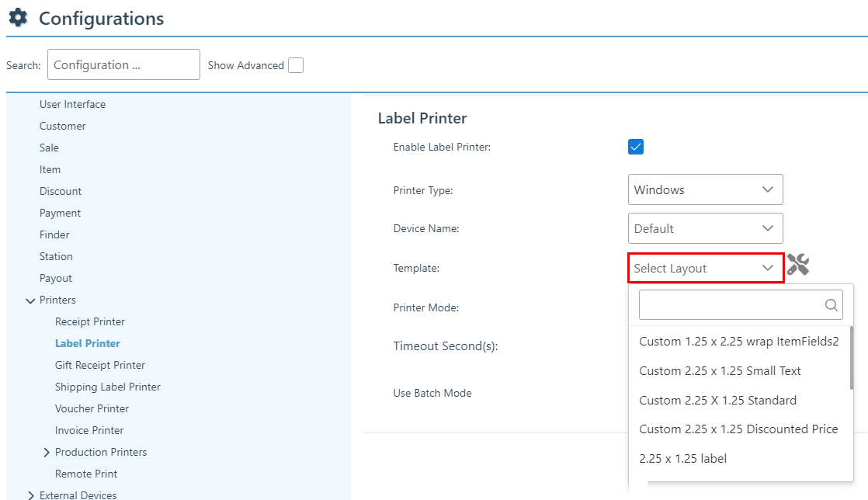Click the Configurations gear icon
Screen dimensions: 868x500
click(19, 18)
